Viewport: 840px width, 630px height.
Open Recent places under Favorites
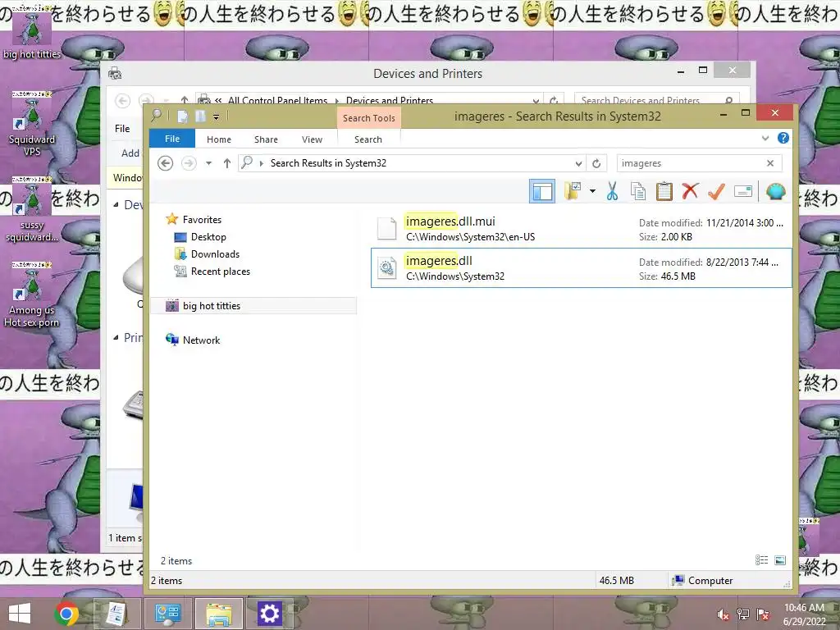click(x=220, y=271)
